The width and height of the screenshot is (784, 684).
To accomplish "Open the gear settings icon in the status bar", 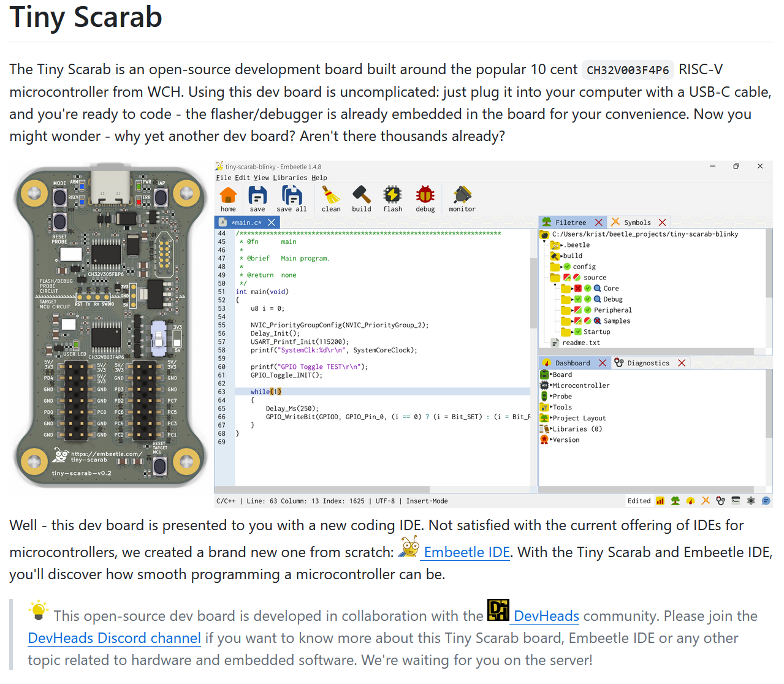I will (751, 501).
